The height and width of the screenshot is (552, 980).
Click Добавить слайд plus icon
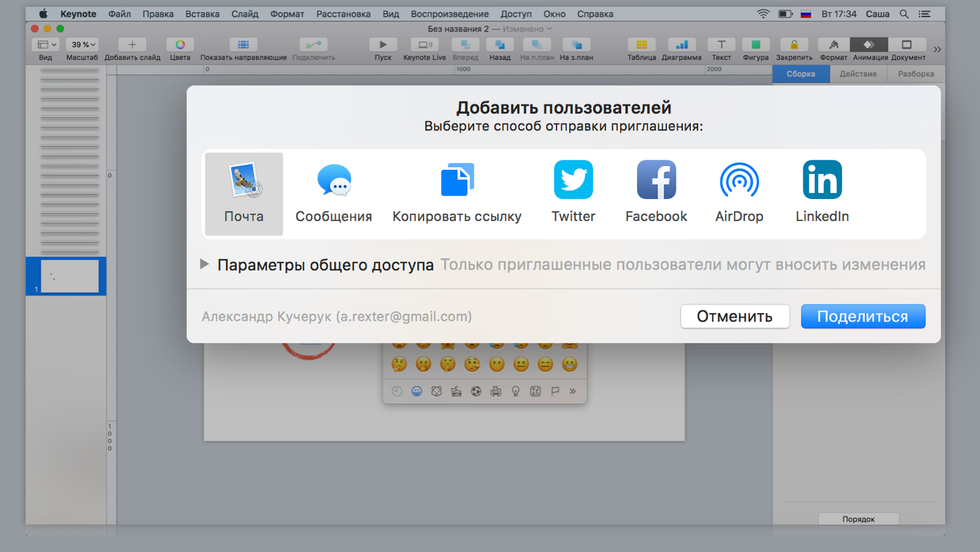pyautogui.click(x=132, y=45)
